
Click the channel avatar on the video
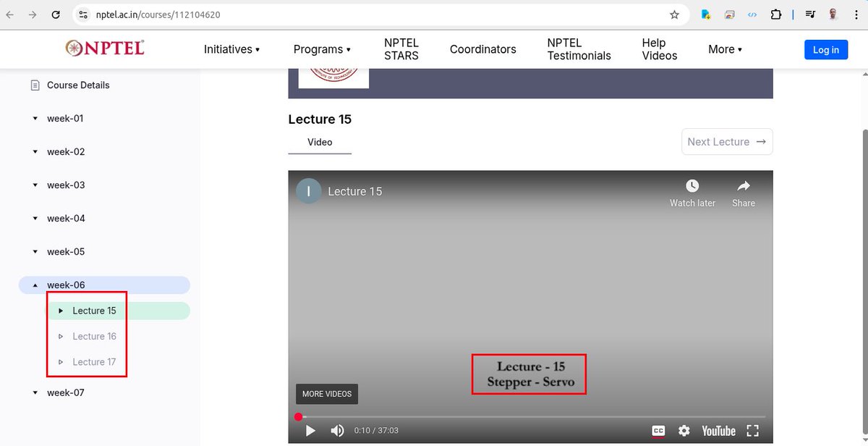pos(309,191)
